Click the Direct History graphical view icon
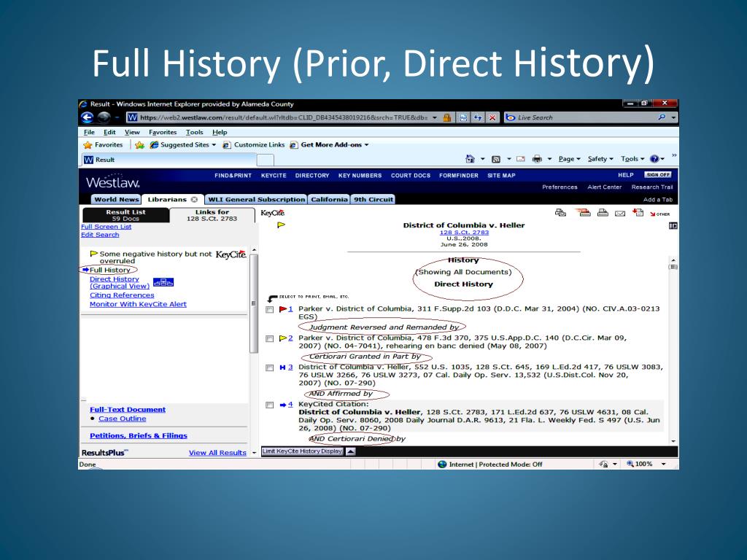 coord(163,282)
